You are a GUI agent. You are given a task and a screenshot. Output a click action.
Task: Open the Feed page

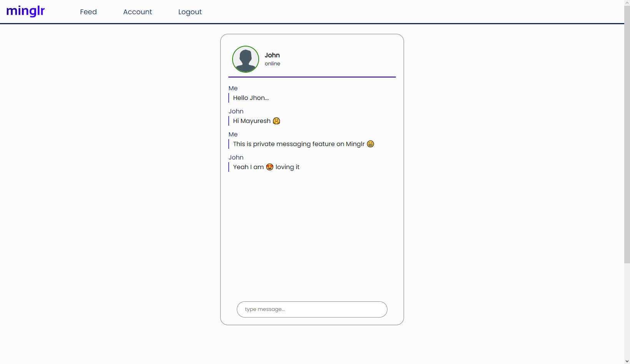(88, 12)
